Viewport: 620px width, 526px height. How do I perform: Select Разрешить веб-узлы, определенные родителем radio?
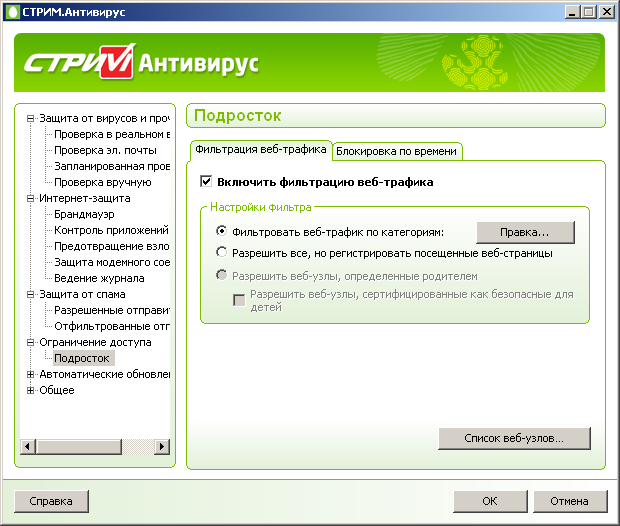pyautogui.click(x=221, y=275)
